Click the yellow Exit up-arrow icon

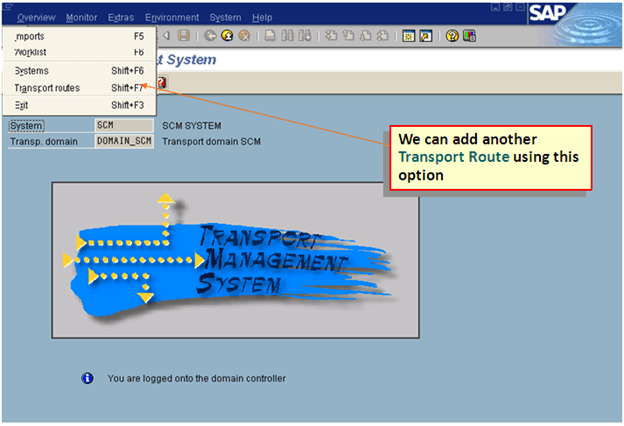pos(227,36)
